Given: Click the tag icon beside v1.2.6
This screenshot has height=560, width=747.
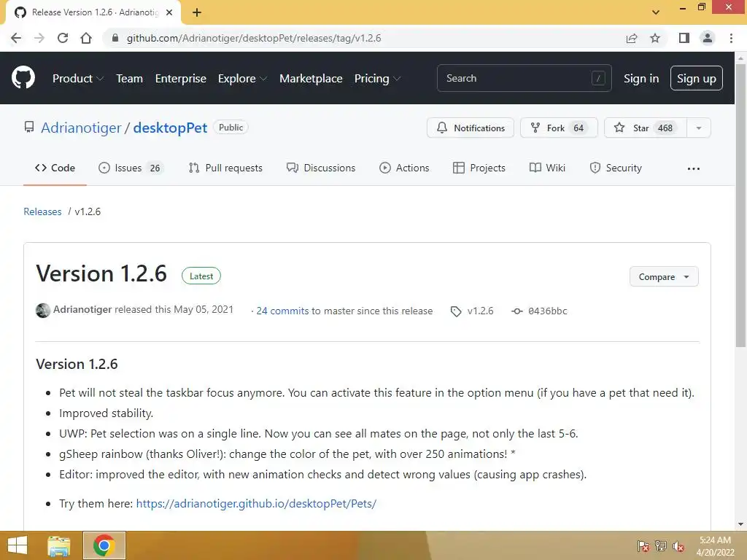Looking at the screenshot, I should coord(456,311).
